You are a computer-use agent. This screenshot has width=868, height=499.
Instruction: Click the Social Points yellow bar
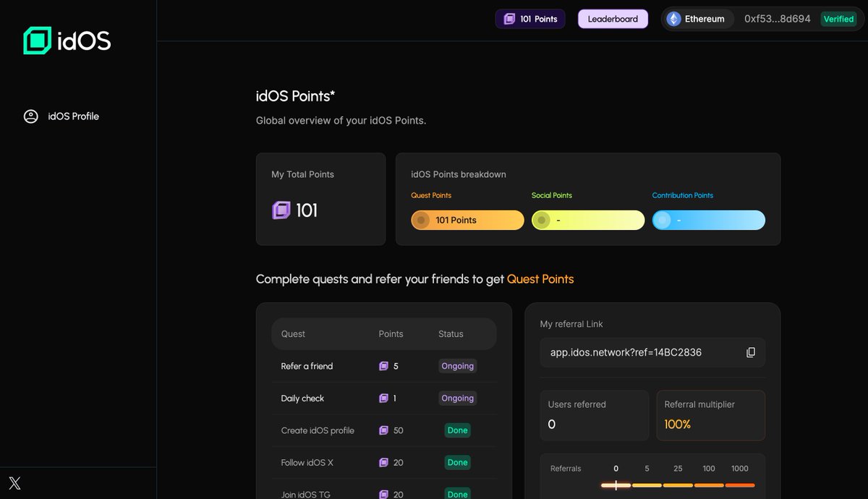tap(588, 220)
